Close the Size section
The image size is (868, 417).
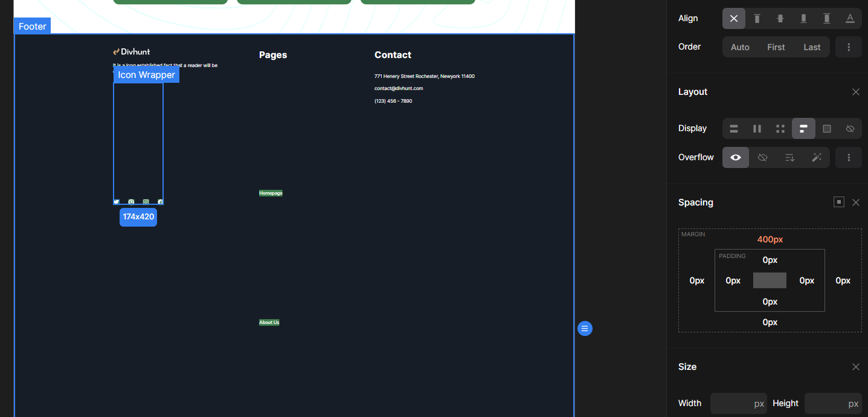855,367
